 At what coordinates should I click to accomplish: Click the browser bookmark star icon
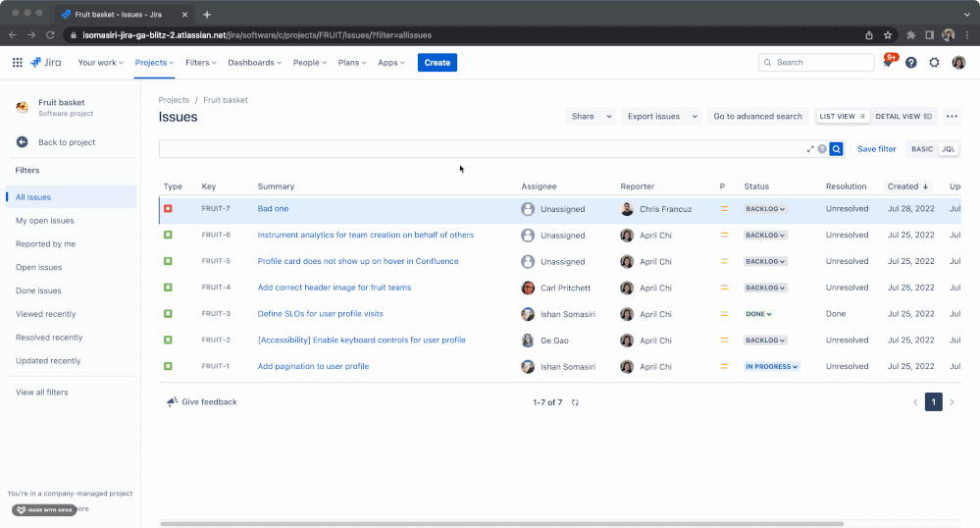pyautogui.click(x=888, y=35)
